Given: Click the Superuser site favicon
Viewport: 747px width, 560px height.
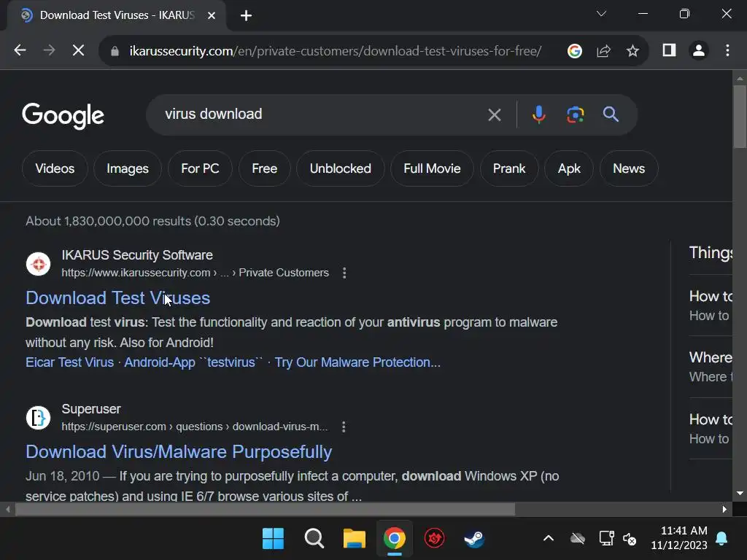Looking at the screenshot, I should pyautogui.click(x=38, y=418).
